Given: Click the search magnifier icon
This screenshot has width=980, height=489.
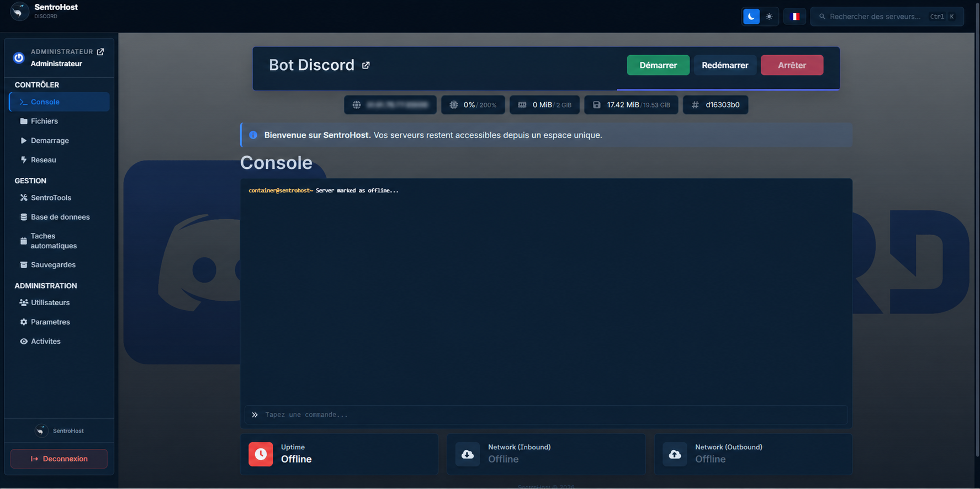Looking at the screenshot, I should pyautogui.click(x=822, y=17).
